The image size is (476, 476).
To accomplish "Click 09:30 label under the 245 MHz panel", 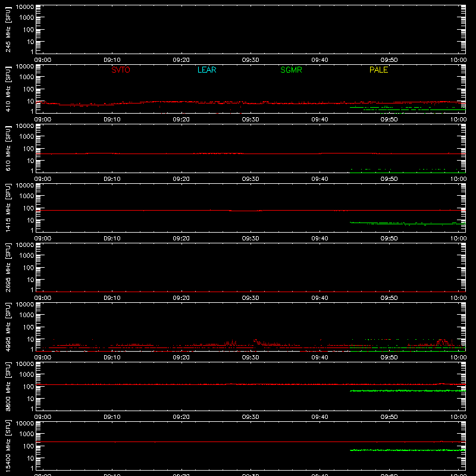I will (250, 60).
